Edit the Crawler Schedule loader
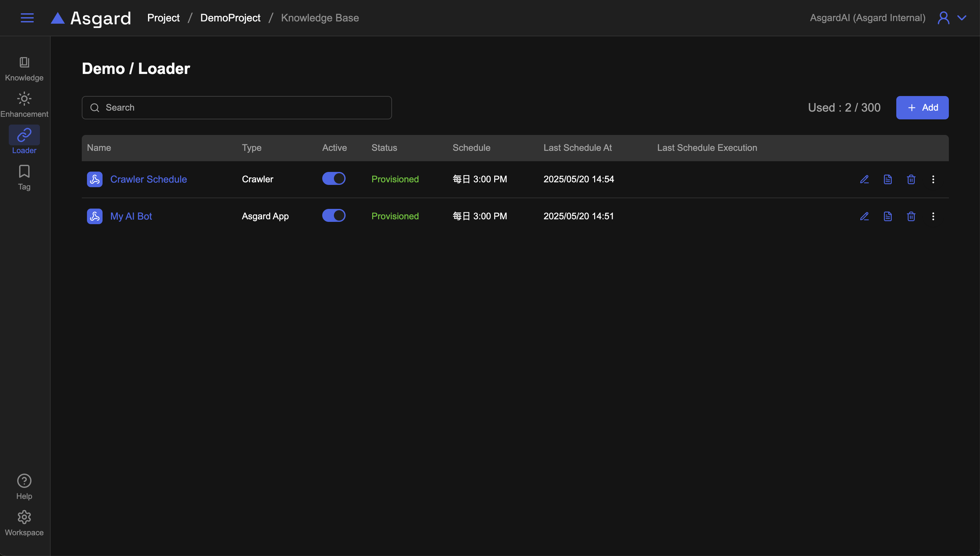The image size is (980, 556). pyautogui.click(x=864, y=179)
